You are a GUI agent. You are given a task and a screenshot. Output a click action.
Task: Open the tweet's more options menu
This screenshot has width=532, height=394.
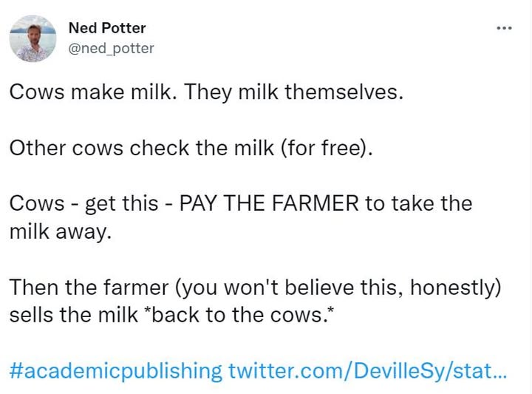504,29
